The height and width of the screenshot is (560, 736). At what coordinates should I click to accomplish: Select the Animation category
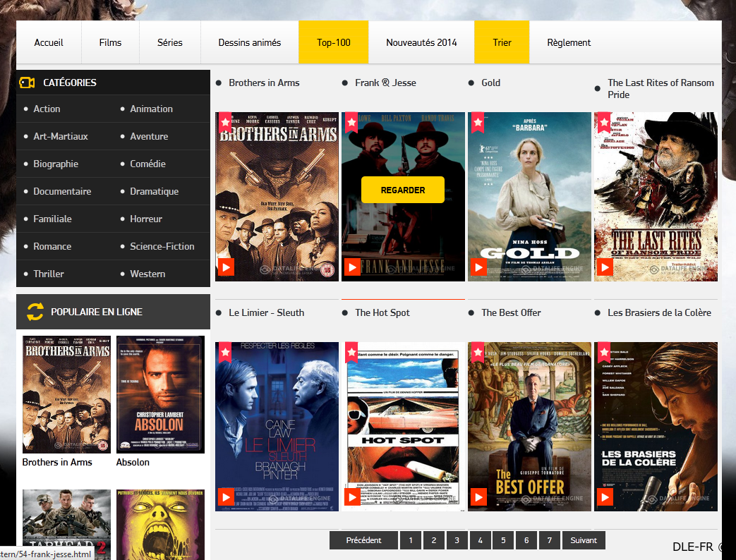point(151,109)
